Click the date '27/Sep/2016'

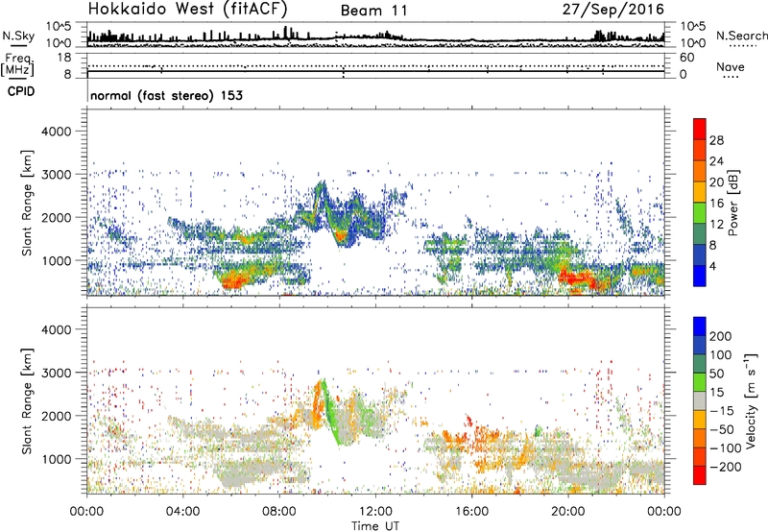click(613, 10)
